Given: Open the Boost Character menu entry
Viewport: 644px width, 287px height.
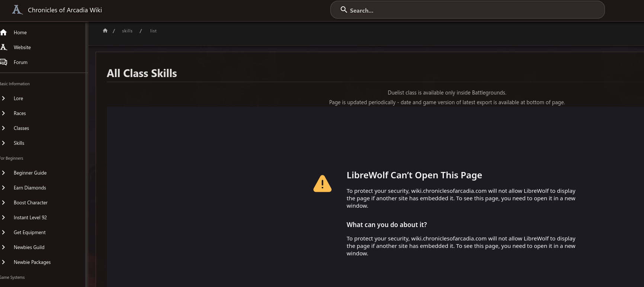Looking at the screenshot, I should 31,203.
